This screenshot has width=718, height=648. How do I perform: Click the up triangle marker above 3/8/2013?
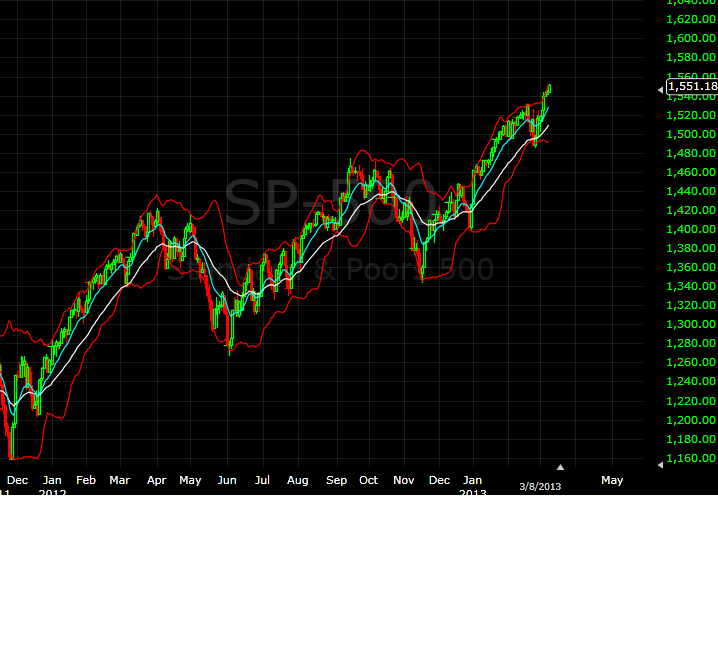(x=560, y=467)
